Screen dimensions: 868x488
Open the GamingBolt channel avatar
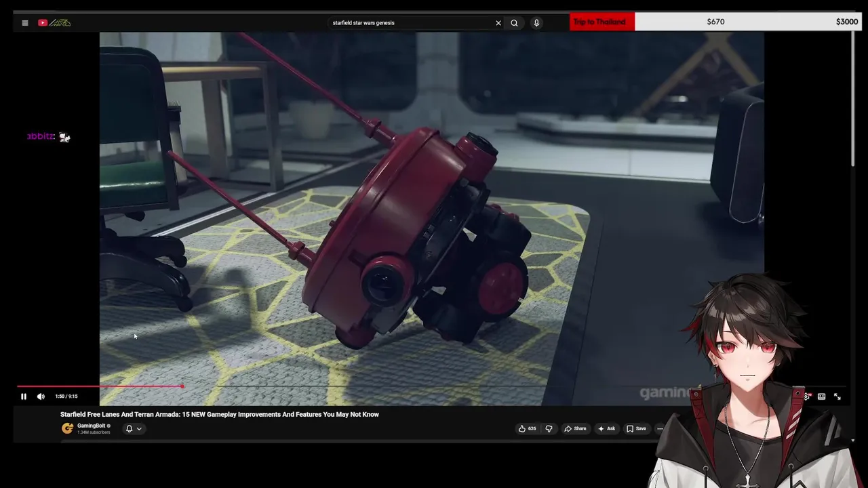(67, 428)
